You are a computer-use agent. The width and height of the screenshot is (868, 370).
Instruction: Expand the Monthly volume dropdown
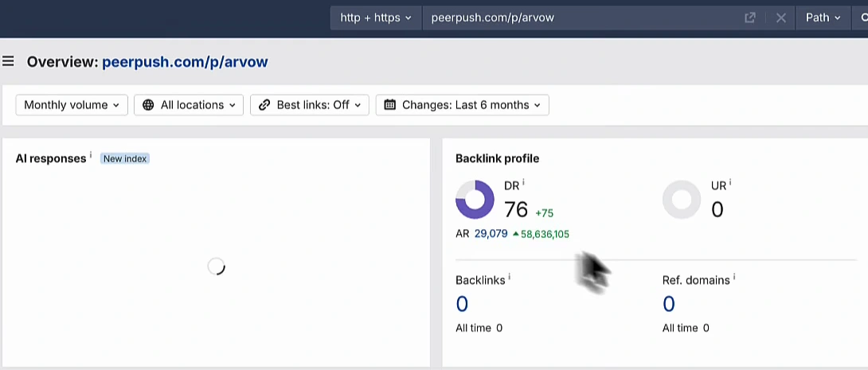click(x=72, y=105)
